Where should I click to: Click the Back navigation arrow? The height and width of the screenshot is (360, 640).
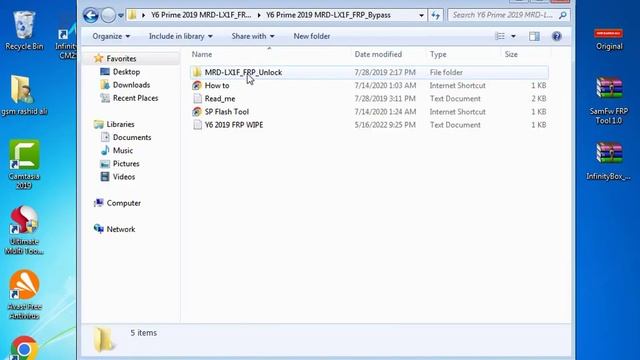91,16
